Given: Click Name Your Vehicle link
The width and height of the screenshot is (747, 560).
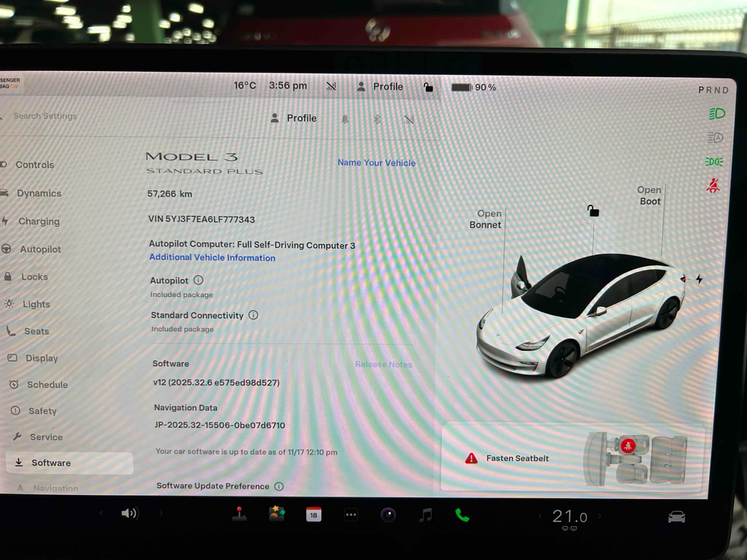Looking at the screenshot, I should (376, 163).
